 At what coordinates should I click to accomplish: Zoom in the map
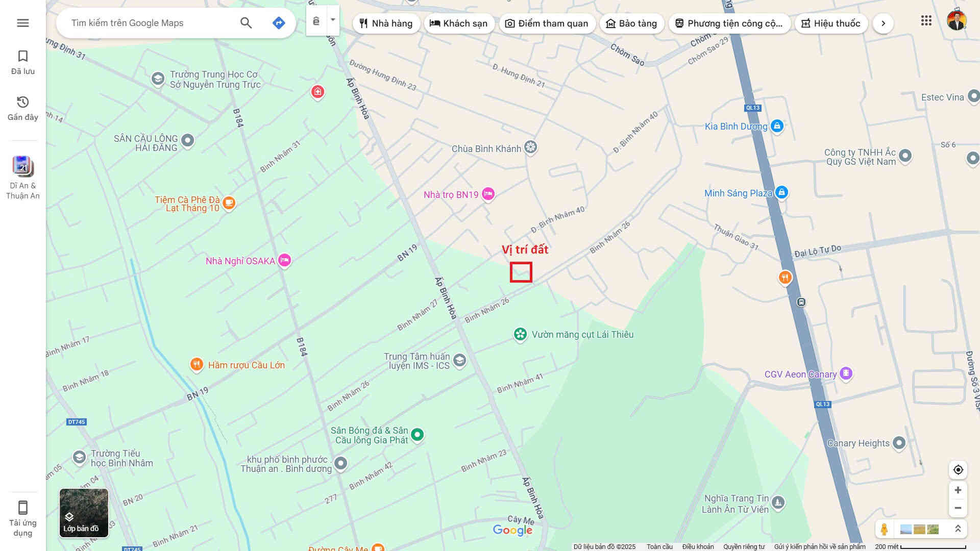(x=958, y=490)
